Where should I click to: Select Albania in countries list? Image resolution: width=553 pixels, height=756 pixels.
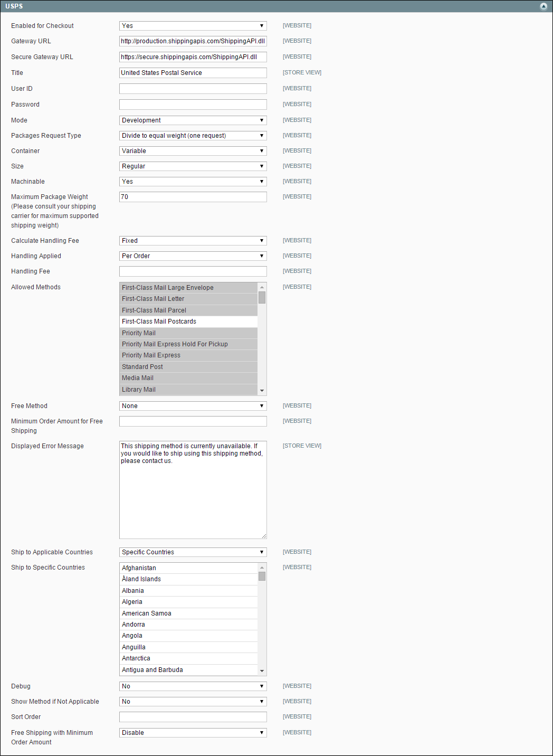189,591
